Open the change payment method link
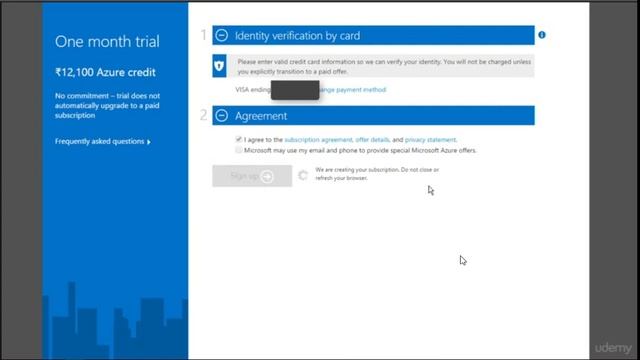 point(353,89)
